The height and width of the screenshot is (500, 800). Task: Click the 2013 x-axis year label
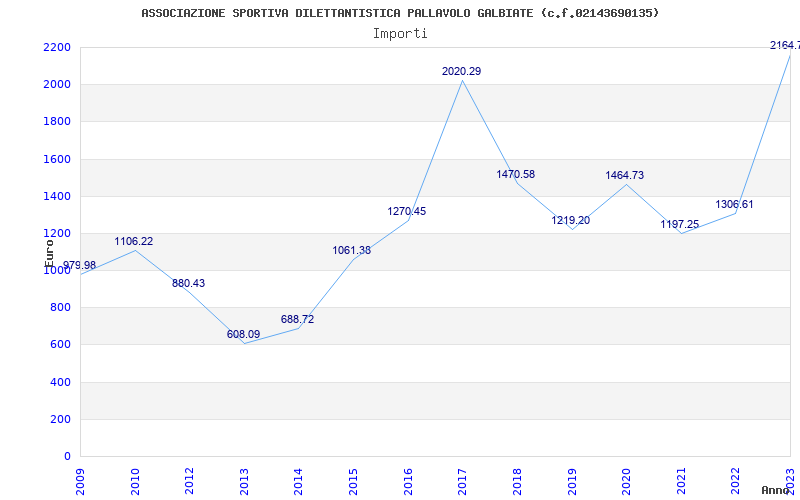coord(244,482)
